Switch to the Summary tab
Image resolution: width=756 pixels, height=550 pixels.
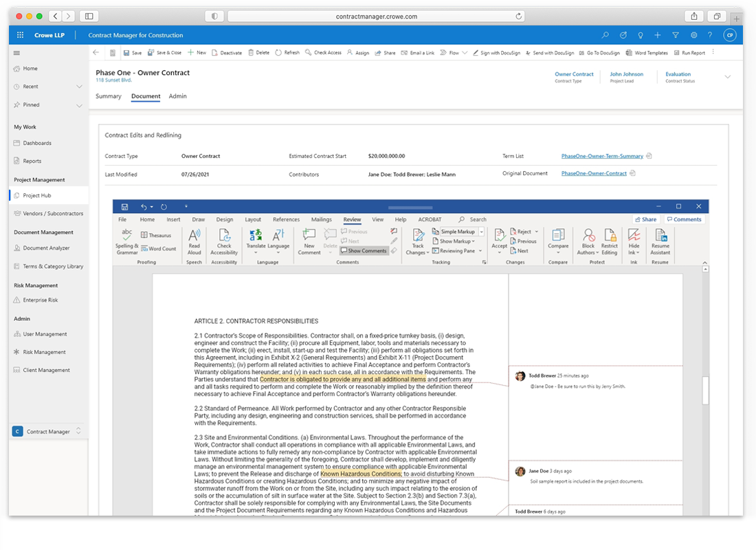109,96
